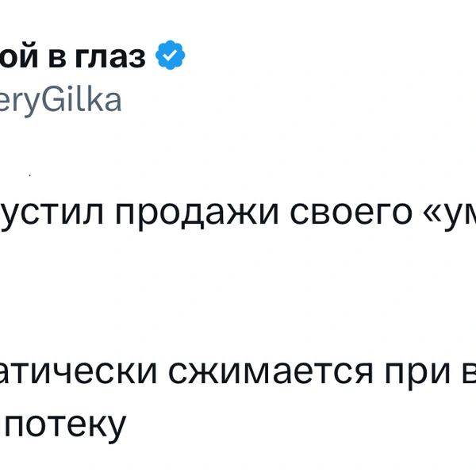Click the word "потеку" on the last line
This screenshot has width=476, height=476.
[72, 424]
